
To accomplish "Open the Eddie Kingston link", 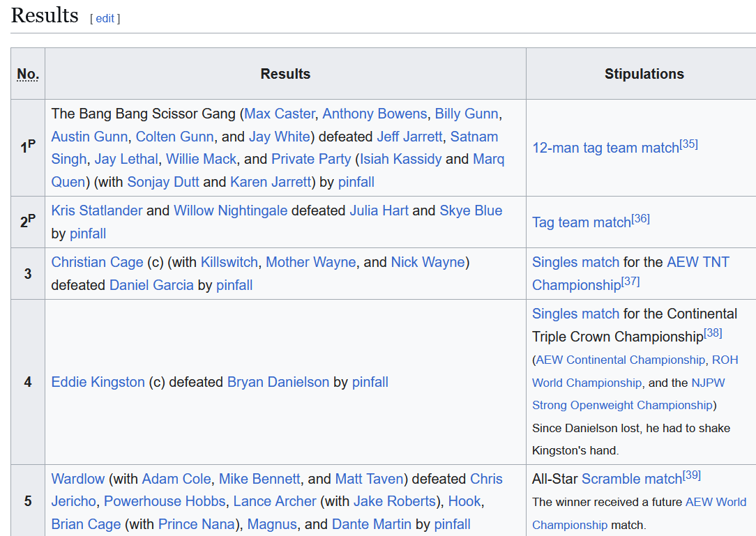I will click(98, 382).
